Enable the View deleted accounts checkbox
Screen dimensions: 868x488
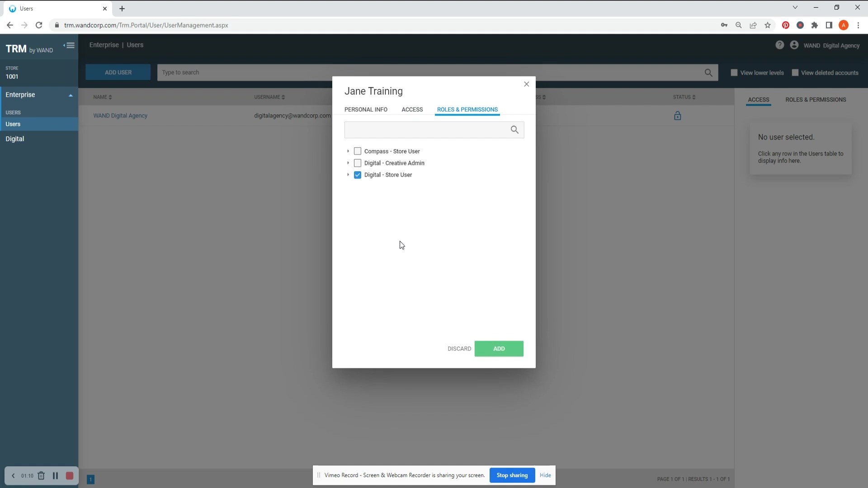pos(796,72)
